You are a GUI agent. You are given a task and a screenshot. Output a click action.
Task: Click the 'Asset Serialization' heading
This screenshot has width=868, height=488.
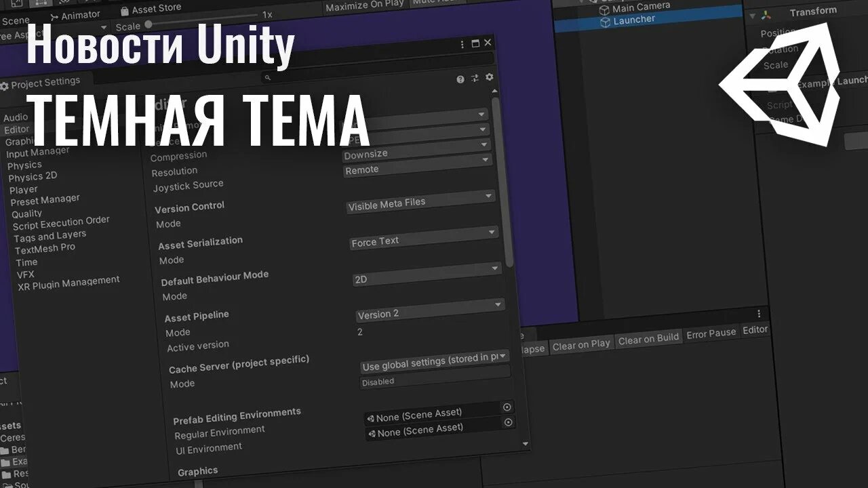coord(200,243)
